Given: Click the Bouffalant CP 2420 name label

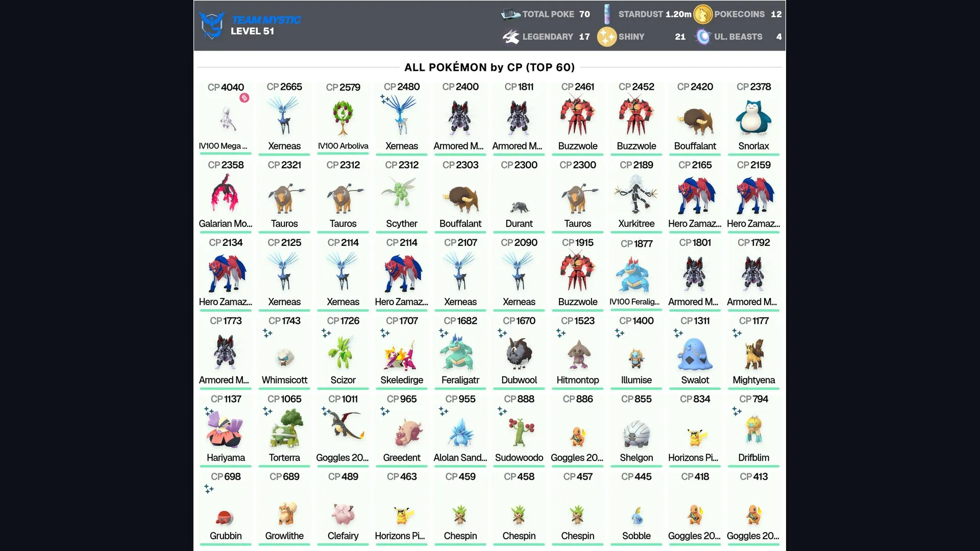Looking at the screenshot, I should [695, 146].
